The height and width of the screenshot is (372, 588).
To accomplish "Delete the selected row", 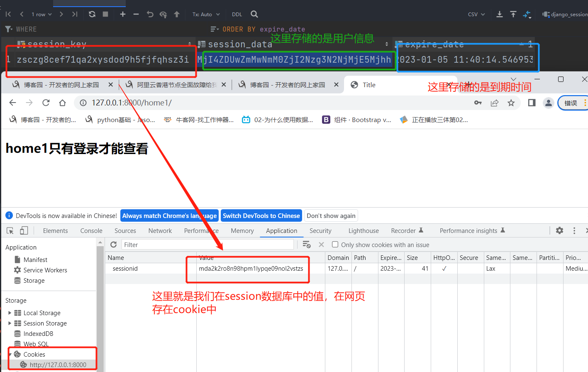I will tap(136, 14).
